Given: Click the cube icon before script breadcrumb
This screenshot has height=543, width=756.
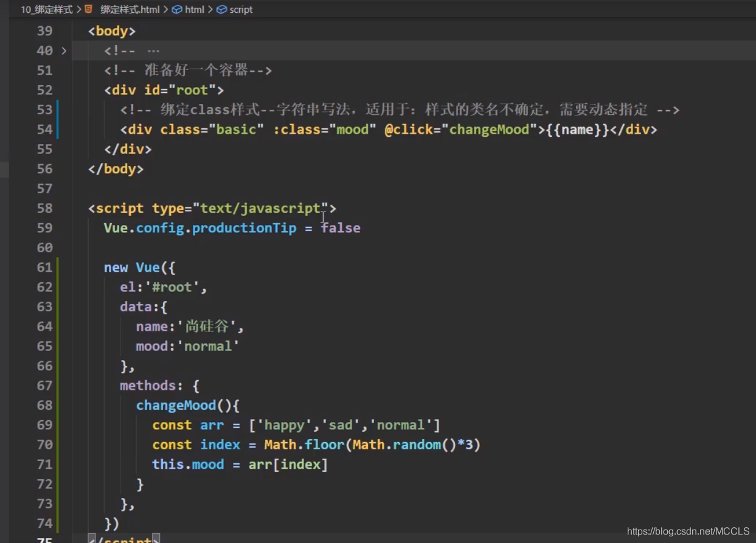Looking at the screenshot, I should pos(222,10).
